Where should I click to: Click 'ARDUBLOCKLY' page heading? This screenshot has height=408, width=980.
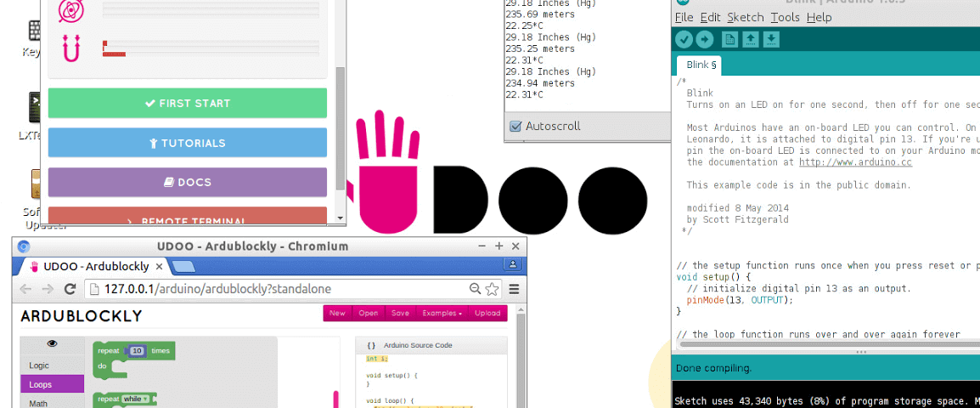pyautogui.click(x=82, y=316)
